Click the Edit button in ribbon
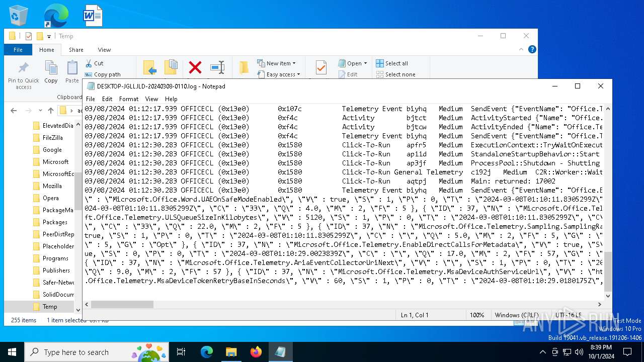 pyautogui.click(x=348, y=74)
